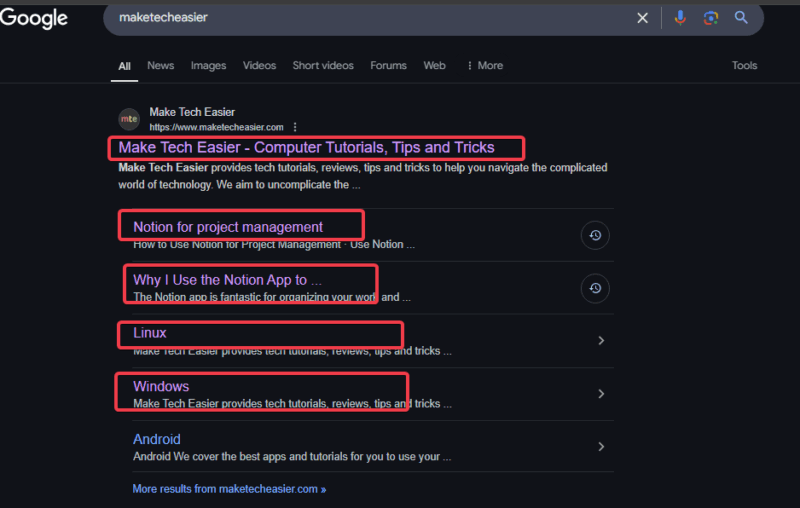Click the Google logo
The image size is (800, 508).
click(x=34, y=18)
